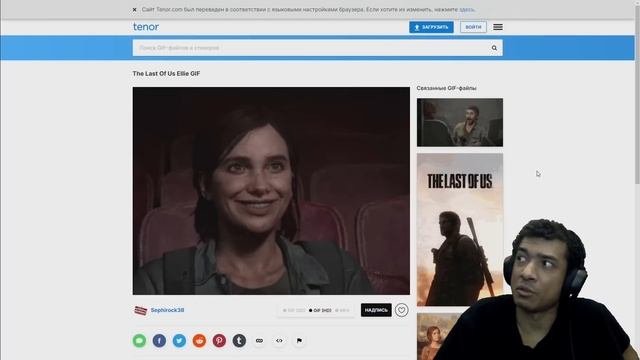Share the GIF on Facebook
640x360 pixels.
click(x=159, y=340)
